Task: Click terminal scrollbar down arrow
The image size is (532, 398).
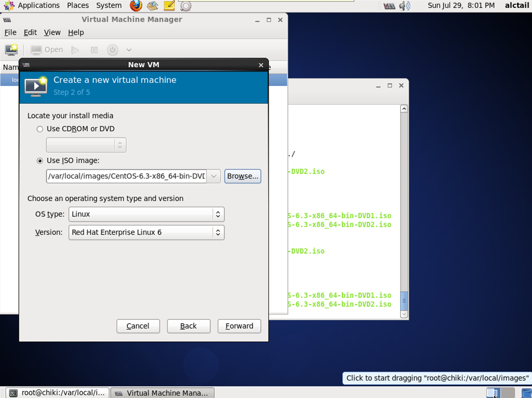Action: point(404,314)
